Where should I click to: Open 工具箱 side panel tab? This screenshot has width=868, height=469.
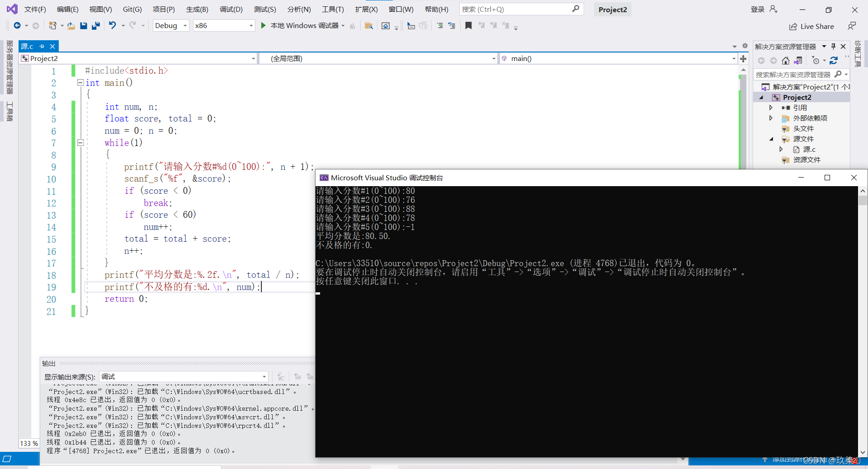9,111
